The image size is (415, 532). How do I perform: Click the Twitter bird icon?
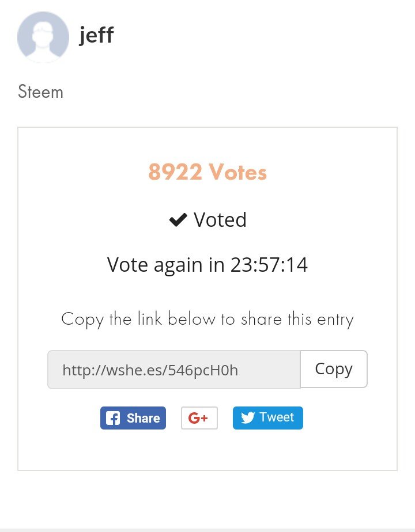(248, 417)
